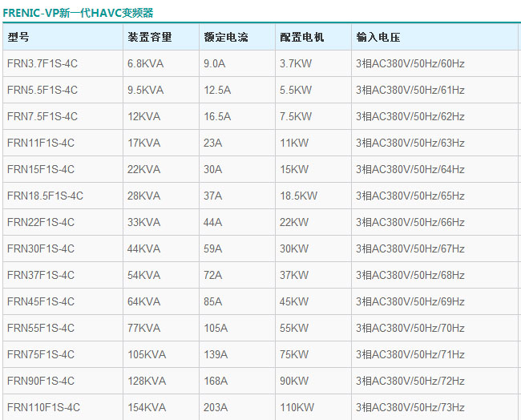Select the FRN45F1S-4C model row

(41, 301)
